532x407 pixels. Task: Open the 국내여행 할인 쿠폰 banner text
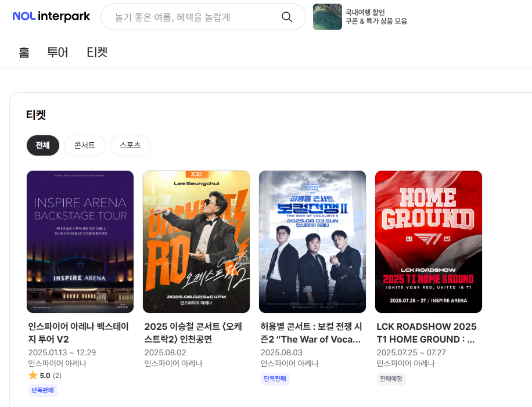click(x=376, y=17)
